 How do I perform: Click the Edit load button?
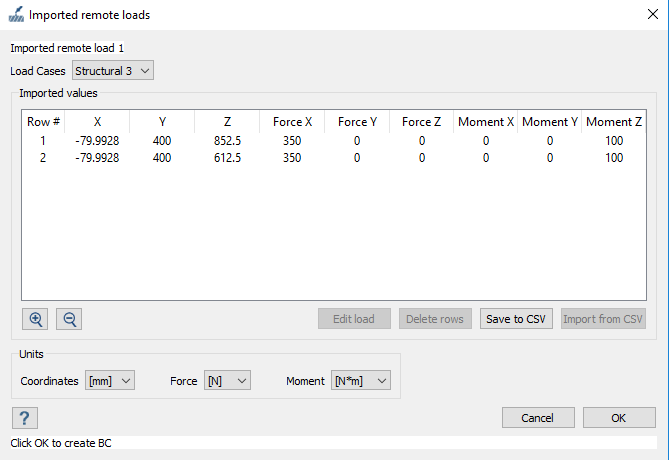pos(354,319)
